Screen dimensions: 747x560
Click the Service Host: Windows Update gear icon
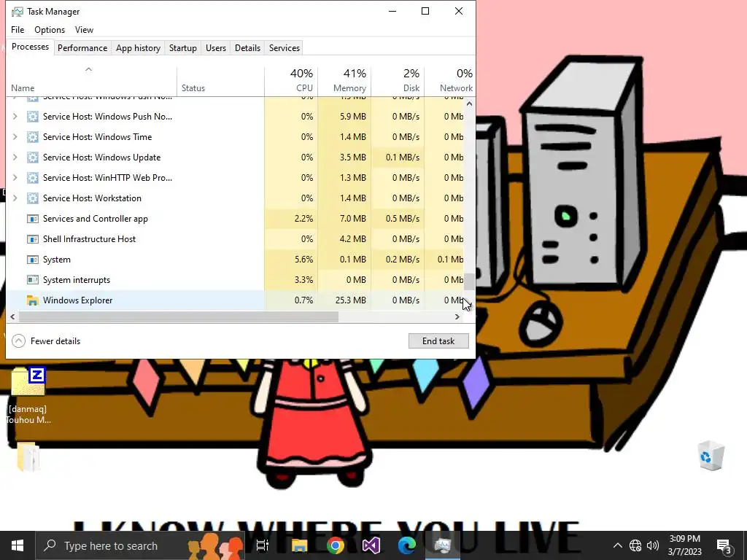[32, 157]
